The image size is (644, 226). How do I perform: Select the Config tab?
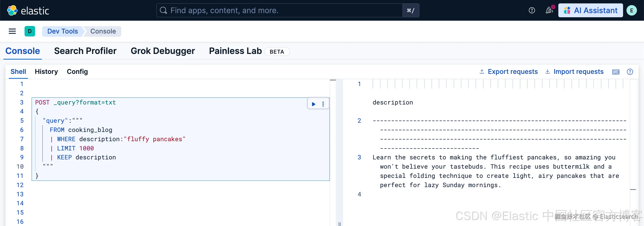(77, 72)
